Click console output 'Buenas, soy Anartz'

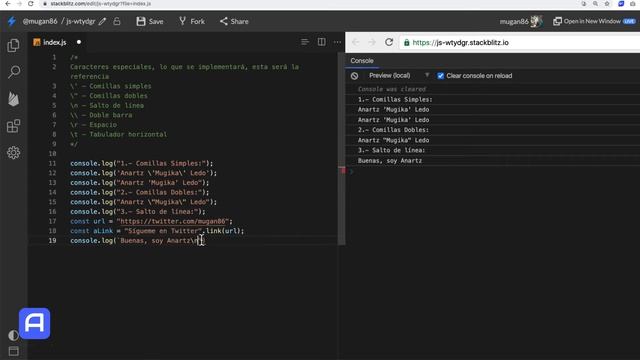coord(390,161)
